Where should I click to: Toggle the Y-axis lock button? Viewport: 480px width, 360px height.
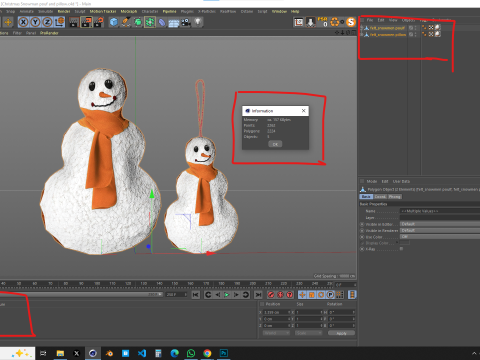tap(35, 22)
